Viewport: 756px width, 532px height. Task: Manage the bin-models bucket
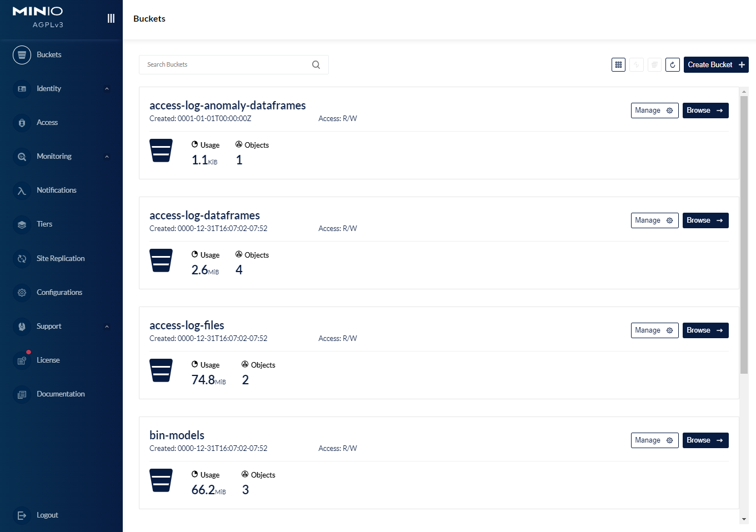654,440
